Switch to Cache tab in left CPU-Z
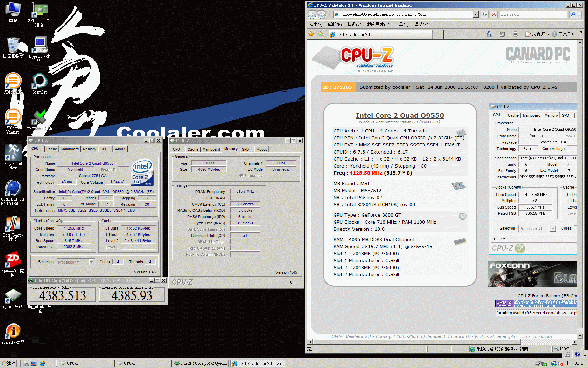Image resolution: width=588 pixels, height=368 pixels. point(51,149)
